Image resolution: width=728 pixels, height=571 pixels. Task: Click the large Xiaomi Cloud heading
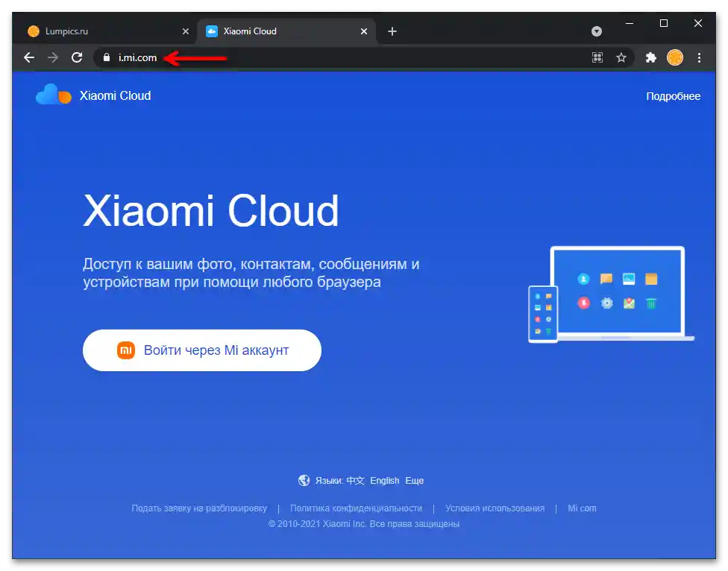coord(211,211)
